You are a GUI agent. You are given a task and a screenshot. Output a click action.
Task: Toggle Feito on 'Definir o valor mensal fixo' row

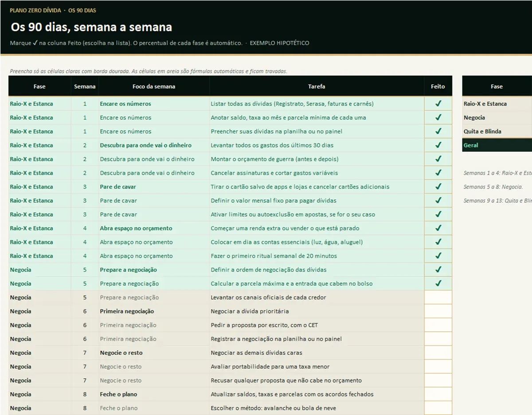[438, 201]
